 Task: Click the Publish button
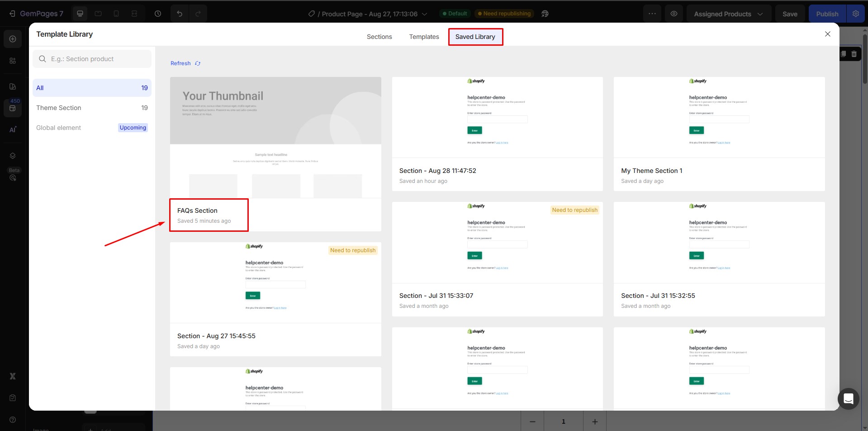tap(826, 14)
